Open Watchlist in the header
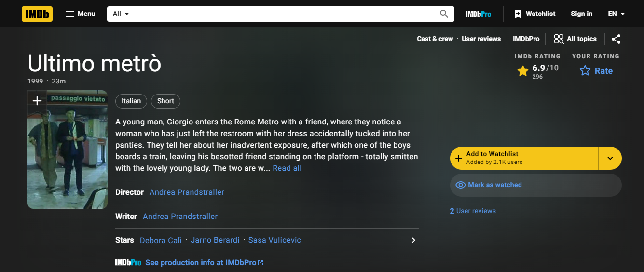The image size is (644, 272). click(x=535, y=14)
